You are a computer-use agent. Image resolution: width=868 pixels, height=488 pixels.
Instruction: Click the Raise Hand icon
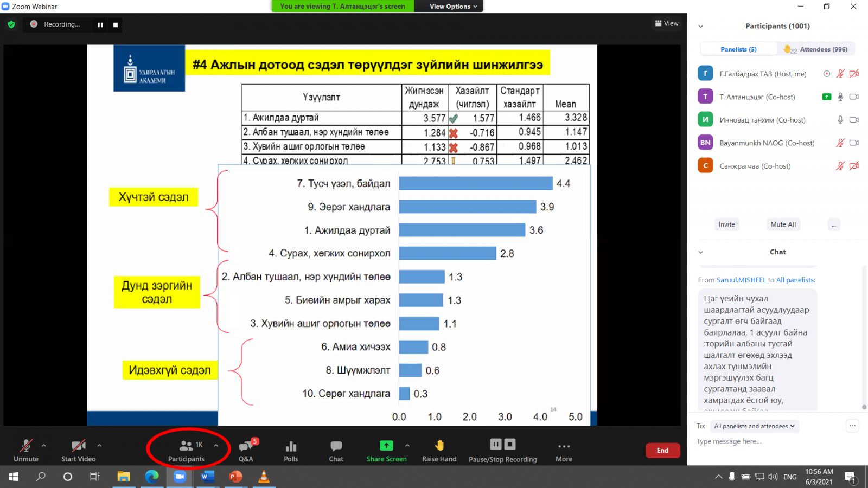click(x=439, y=446)
